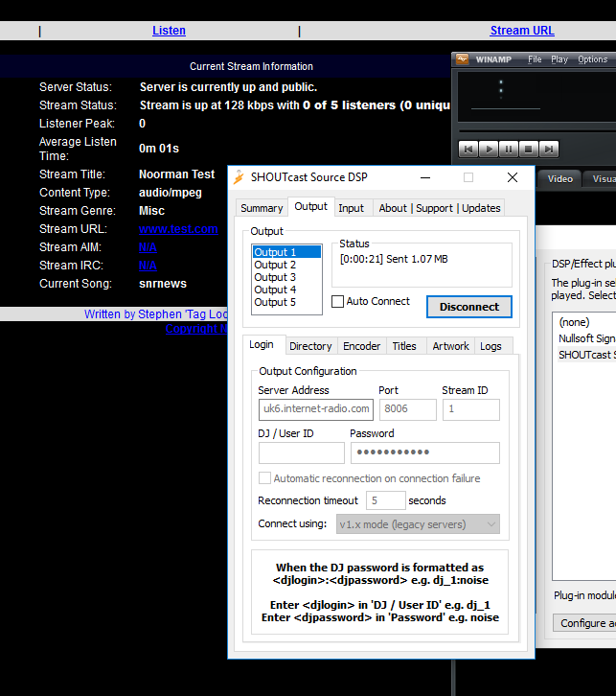Open the www.test.com stream URL link
The image size is (616, 696).
[x=178, y=229]
